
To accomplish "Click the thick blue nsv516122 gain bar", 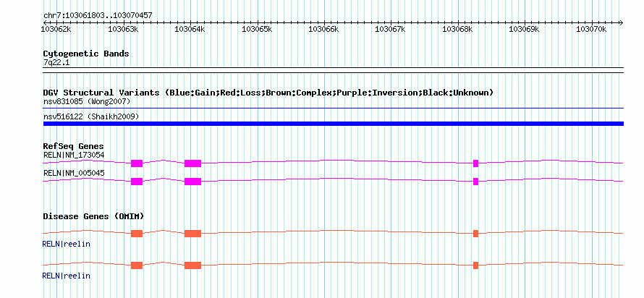I will click(x=334, y=124).
